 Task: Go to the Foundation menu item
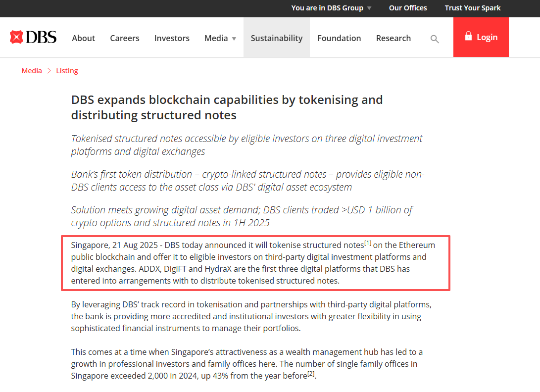[339, 38]
